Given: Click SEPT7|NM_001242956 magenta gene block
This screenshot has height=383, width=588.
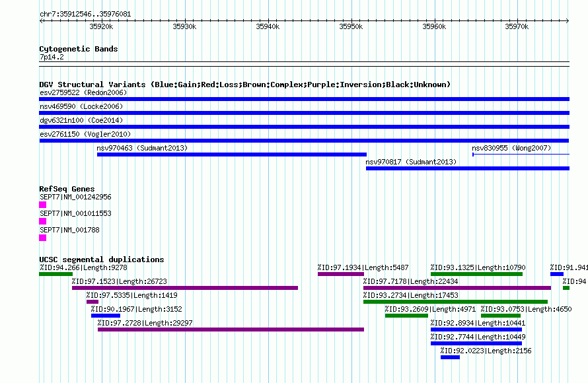Looking at the screenshot, I should coord(43,205).
